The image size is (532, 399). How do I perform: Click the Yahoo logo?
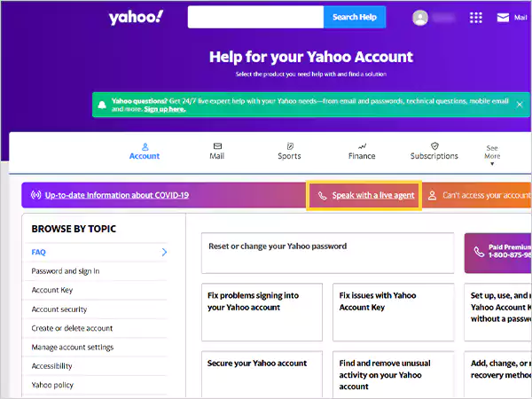(x=136, y=18)
